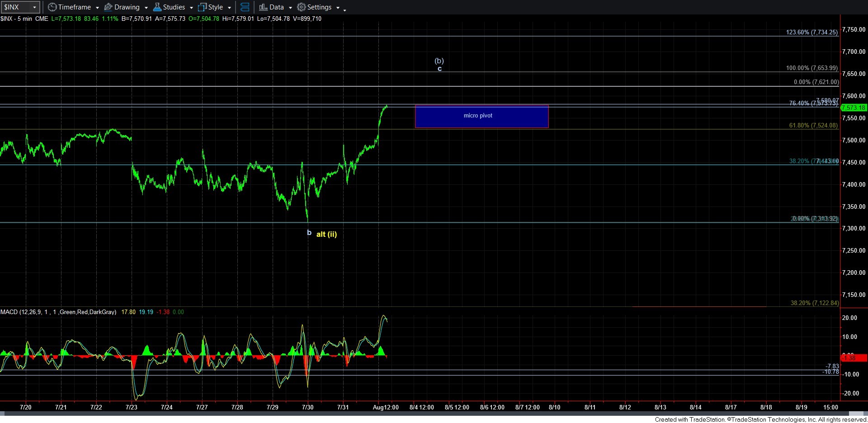Click the alt (ii) wave label
The image size is (868, 423).
[x=326, y=234]
